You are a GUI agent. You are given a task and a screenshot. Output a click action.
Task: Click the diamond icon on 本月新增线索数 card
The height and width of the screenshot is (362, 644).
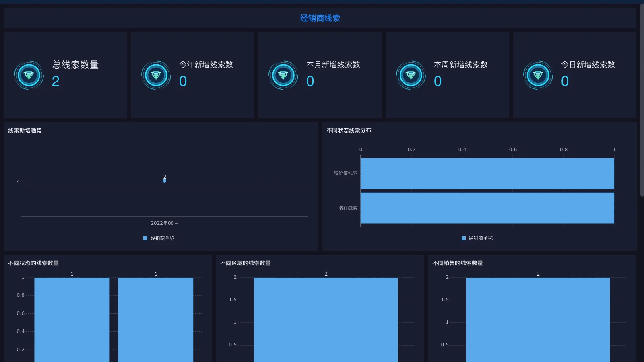coord(283,75)
